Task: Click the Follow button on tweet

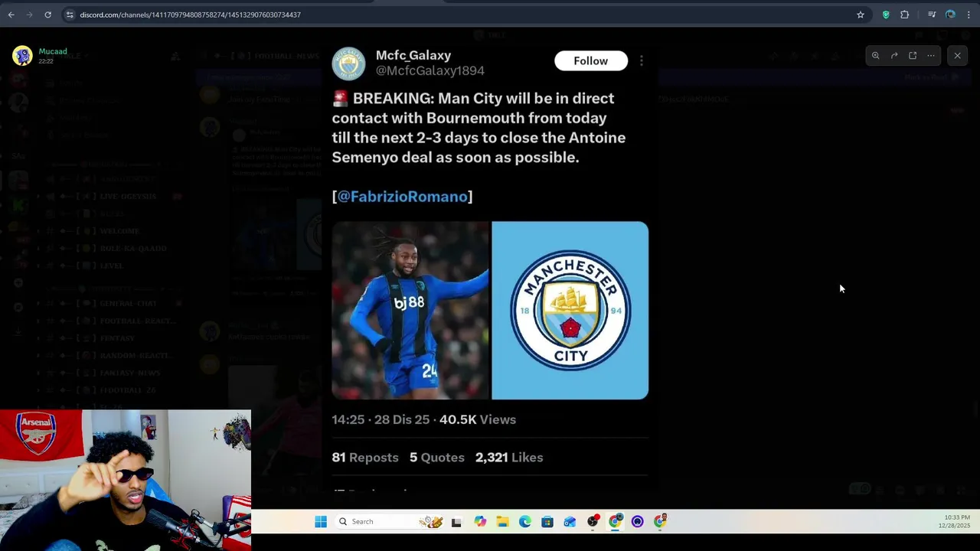Action: pyautogui.click(x=590, y=61)
